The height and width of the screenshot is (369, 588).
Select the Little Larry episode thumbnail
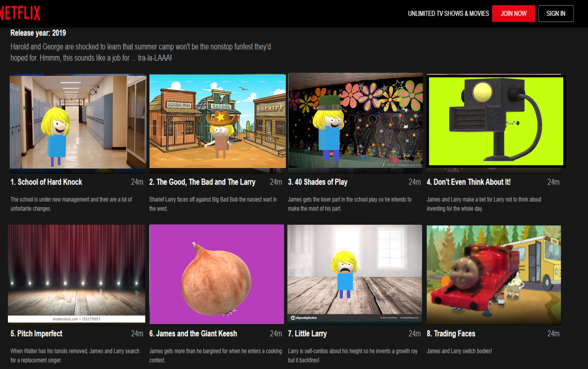point(354,273)
